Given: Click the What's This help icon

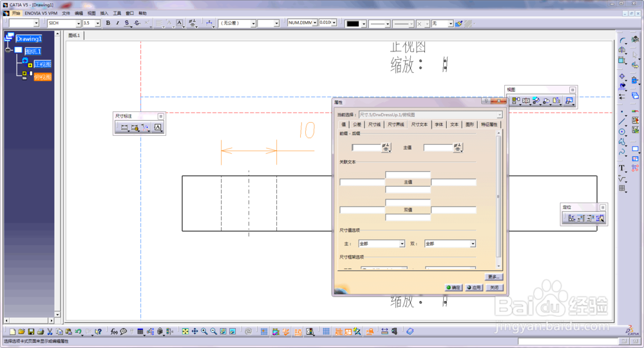Looking at the screenshot, I should tap(98, 331).
